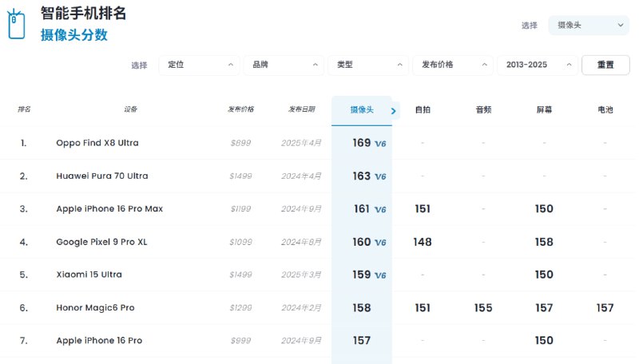Expand the 品牌 brand filter dropdown
The height and width of the screenshot is (364, 639).
click(284, 65)
